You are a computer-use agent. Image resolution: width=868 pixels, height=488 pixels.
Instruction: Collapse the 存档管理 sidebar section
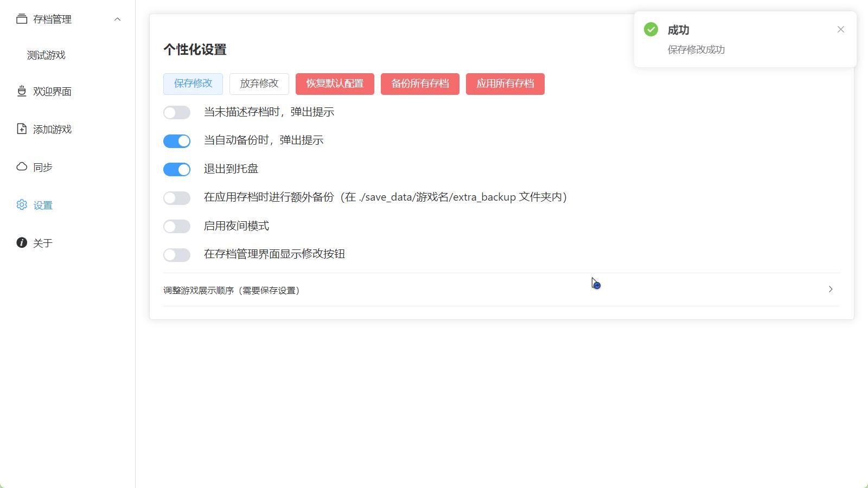(x=117, y=19)
